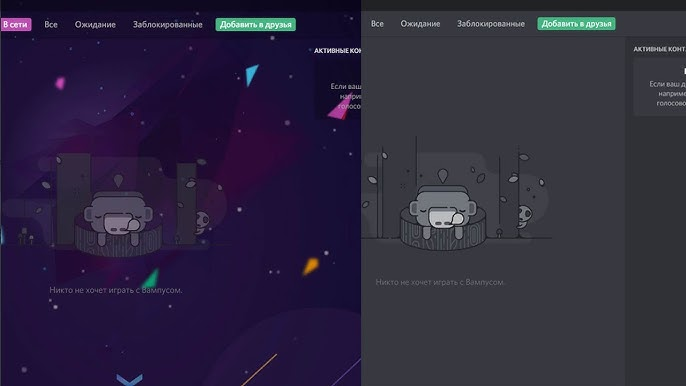Click "Добавить в друзья" on purple-themed panel
Image resolution: width=686 pixels, height=386 pixels.
point(256,25)
